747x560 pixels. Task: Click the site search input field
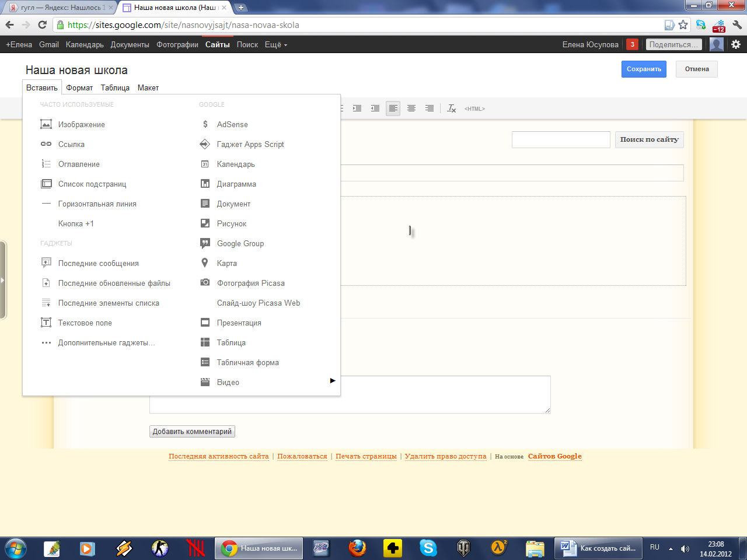[561, 139]
